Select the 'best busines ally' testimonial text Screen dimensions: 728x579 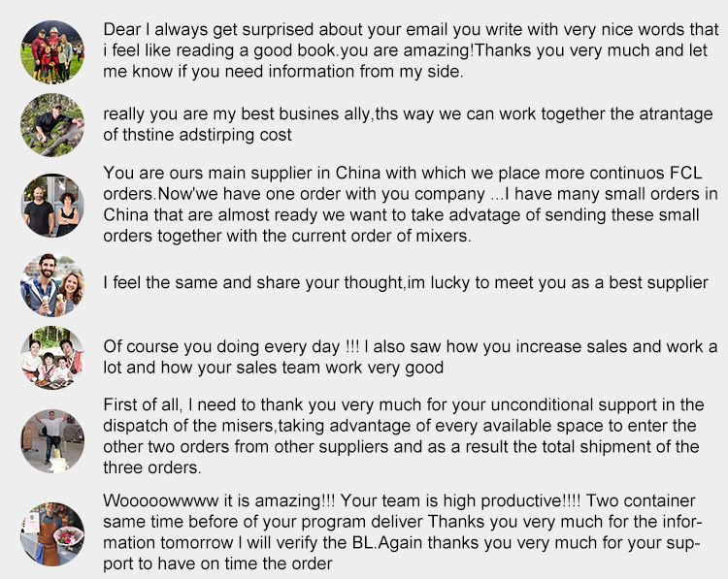[408, 124]
